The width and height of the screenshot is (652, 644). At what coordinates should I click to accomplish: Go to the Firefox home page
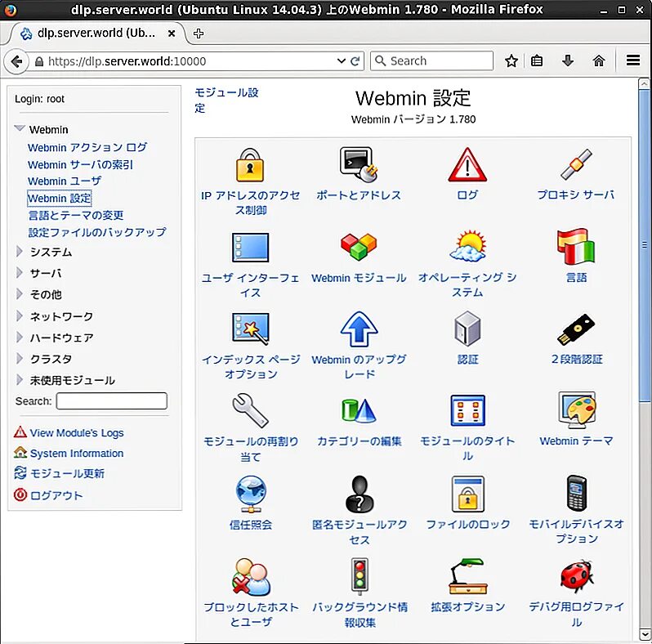[599, 61]
